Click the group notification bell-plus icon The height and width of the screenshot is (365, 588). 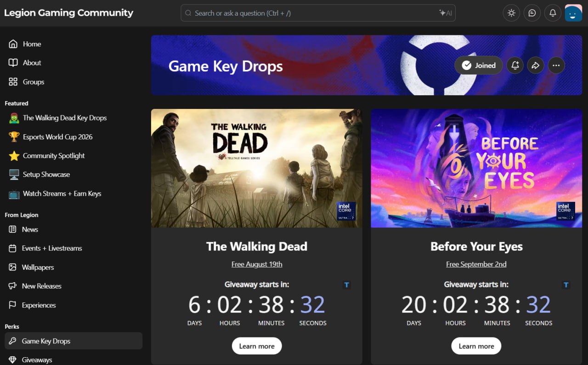(x=515, y=65)
